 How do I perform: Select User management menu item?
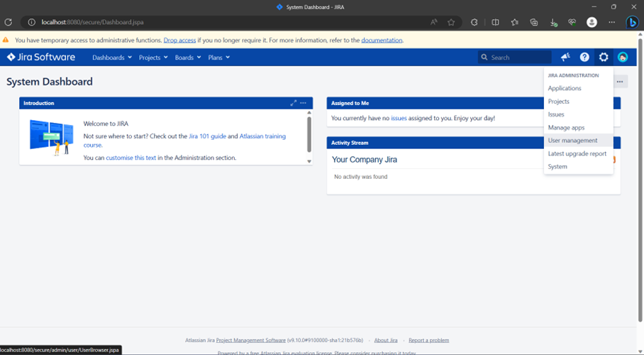(x=578, y=141)
